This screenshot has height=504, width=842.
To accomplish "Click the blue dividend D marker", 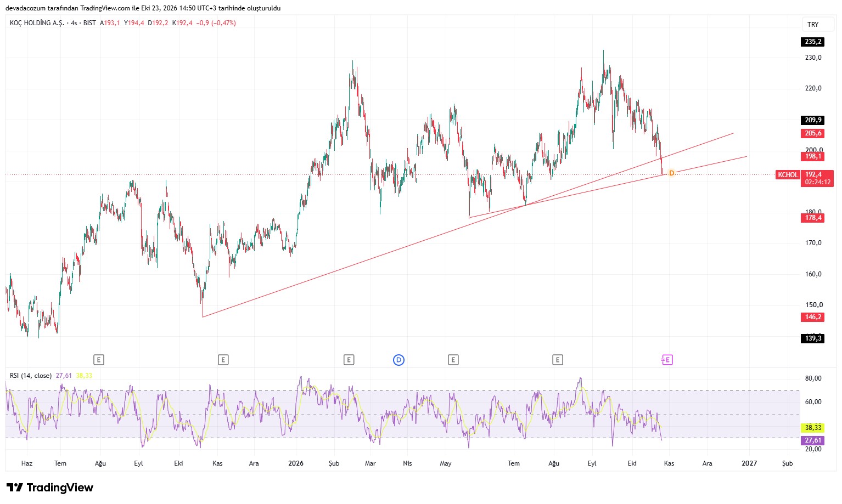I will point(399,360).
